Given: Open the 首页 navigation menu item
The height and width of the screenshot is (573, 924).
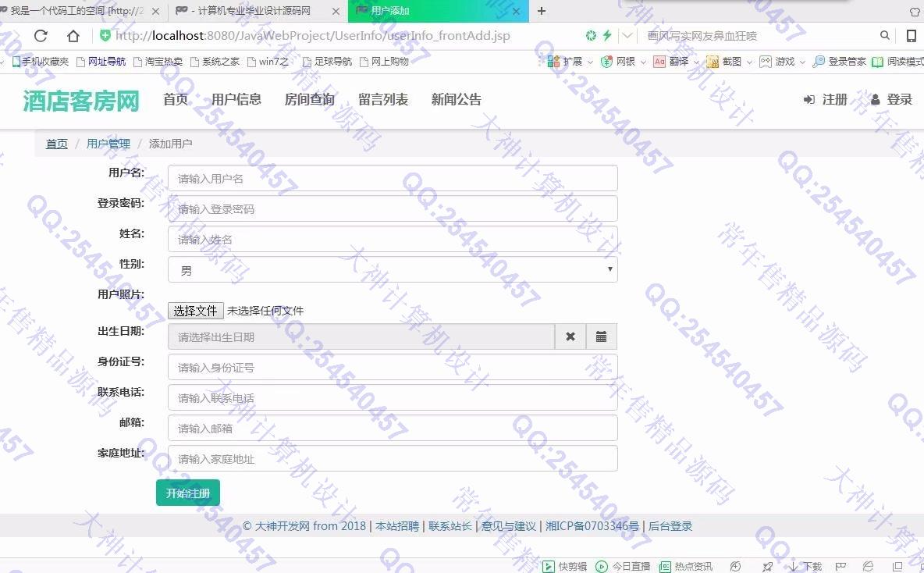Looking at the screenshot, I should (176, 100).
